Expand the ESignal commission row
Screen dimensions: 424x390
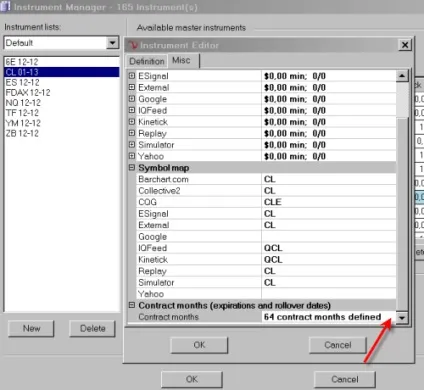coord(132,76)
